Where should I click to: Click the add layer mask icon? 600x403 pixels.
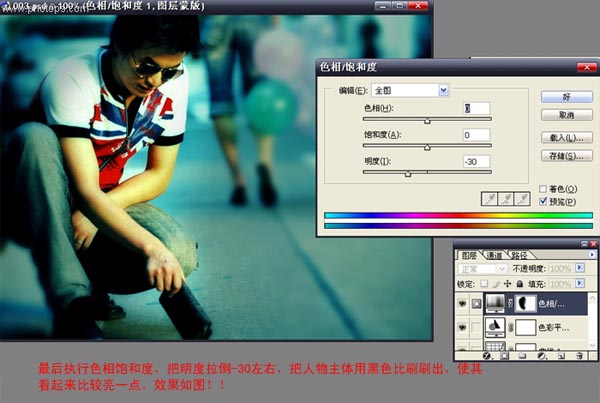[x=503, y=355]
